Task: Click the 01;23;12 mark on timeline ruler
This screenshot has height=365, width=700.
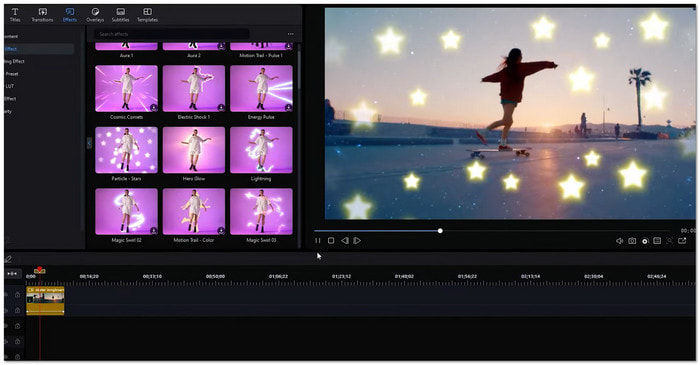Action: [341, 277]
